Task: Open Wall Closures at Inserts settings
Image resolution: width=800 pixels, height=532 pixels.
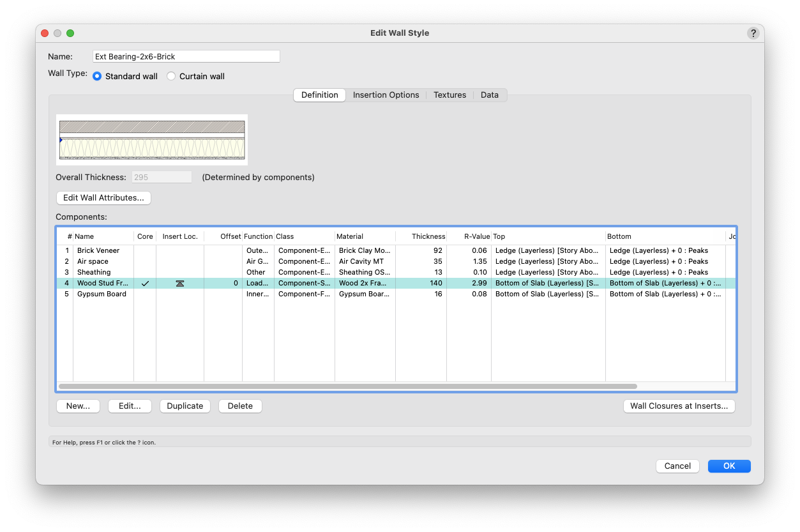Action: [679, 406]
